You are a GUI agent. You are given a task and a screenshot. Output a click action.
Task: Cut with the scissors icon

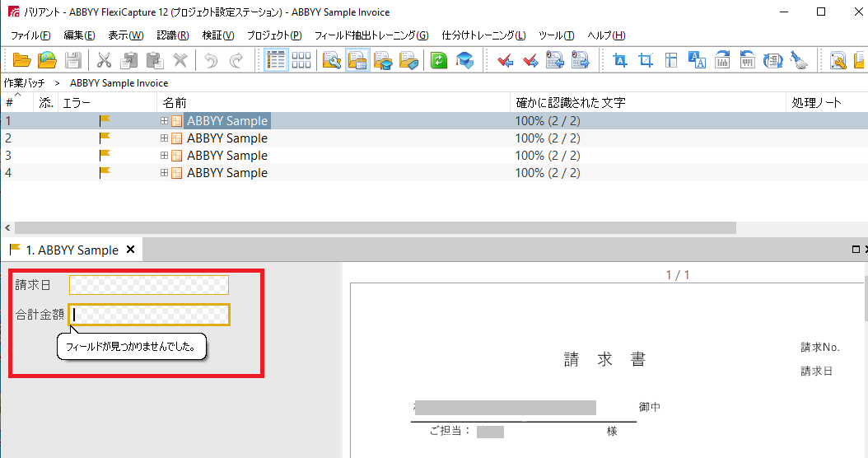(104, 60)
